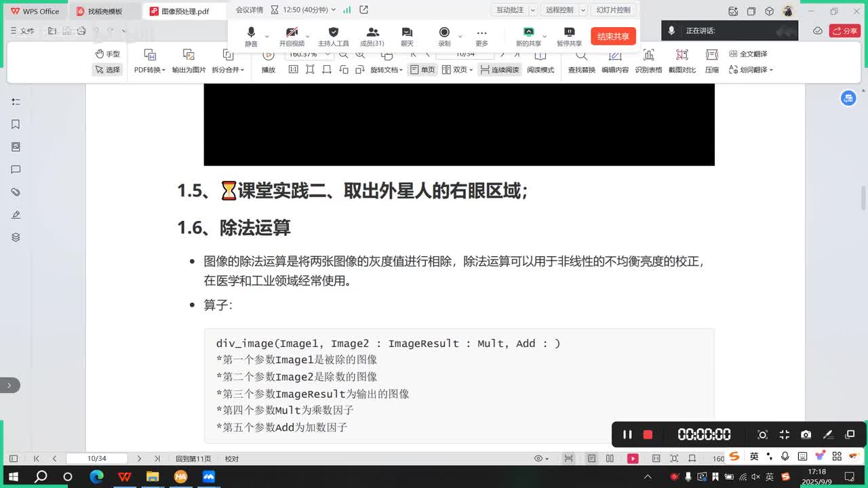Viewport: 868px width, 488px height.
Task: Open host tools shield icon
Action: 333,37
